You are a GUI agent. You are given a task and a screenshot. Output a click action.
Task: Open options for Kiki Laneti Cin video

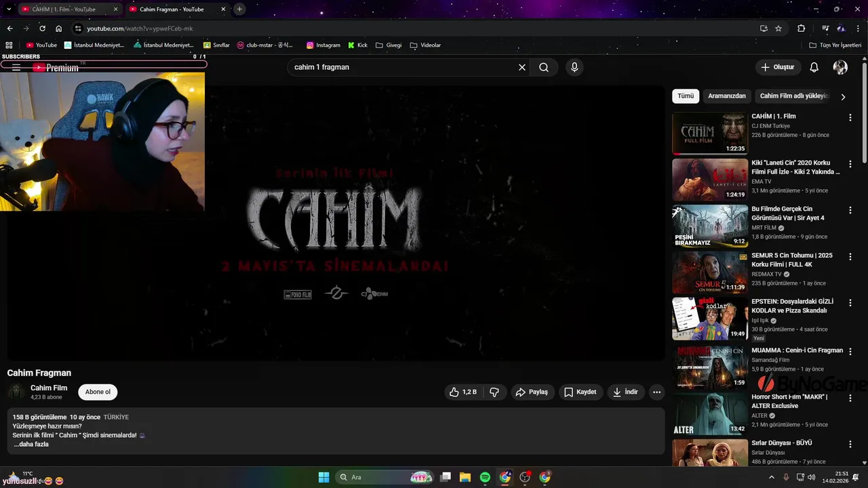pyautogui.click(x=850, y=164)
